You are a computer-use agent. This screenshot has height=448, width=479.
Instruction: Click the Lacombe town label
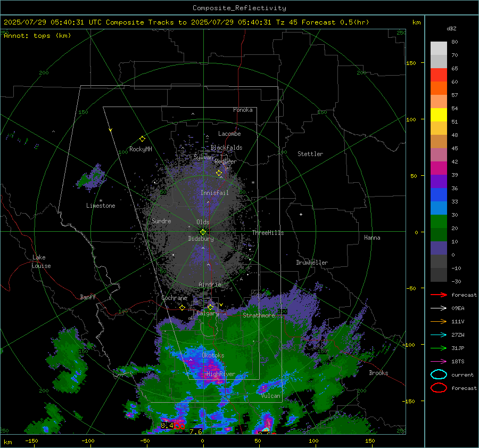pyautogui.click(x=229, y=134)
